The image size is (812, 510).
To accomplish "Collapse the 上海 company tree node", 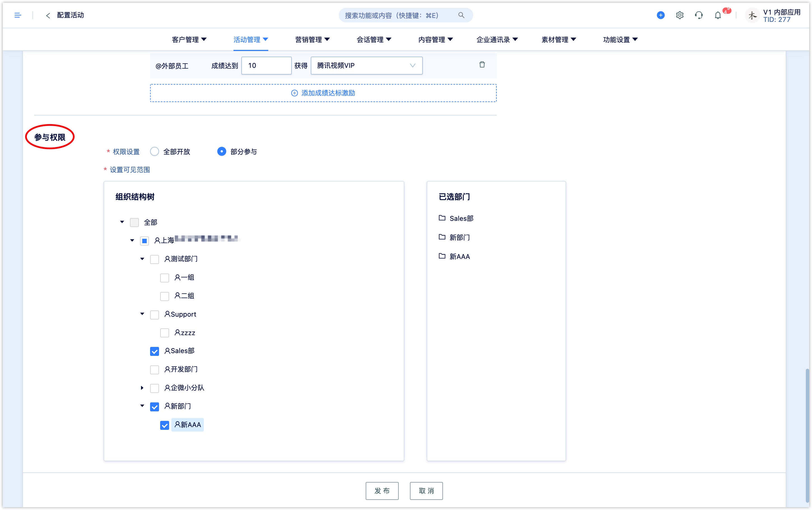I will point(132,240).
